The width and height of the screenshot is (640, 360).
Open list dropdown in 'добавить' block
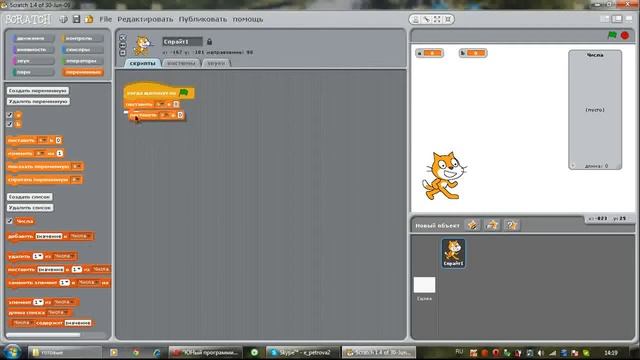pyautogui.click(x=80, y=236)
